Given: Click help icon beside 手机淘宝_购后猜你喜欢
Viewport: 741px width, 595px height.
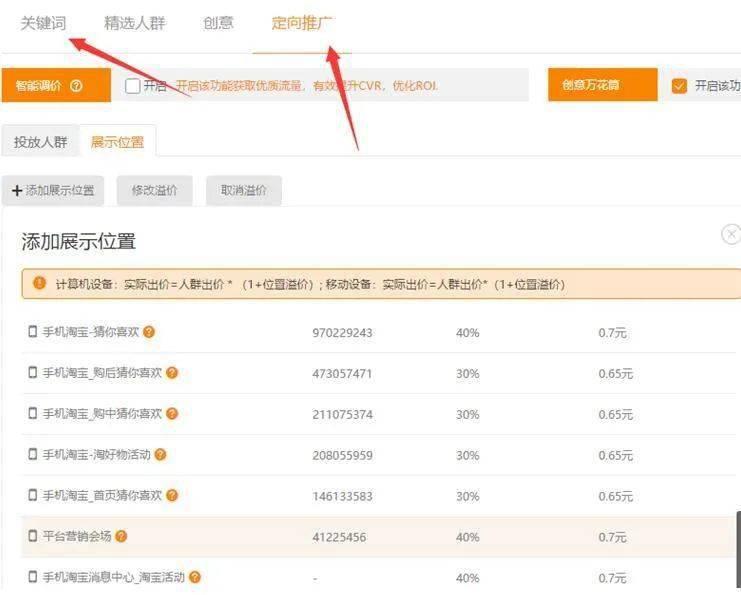Looking at the screenshot, I should click(x=172, y=373).
